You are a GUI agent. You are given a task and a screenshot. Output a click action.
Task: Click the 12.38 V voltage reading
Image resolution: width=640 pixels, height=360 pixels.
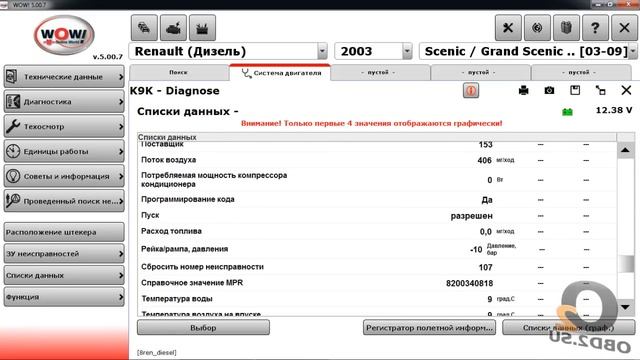613,110
